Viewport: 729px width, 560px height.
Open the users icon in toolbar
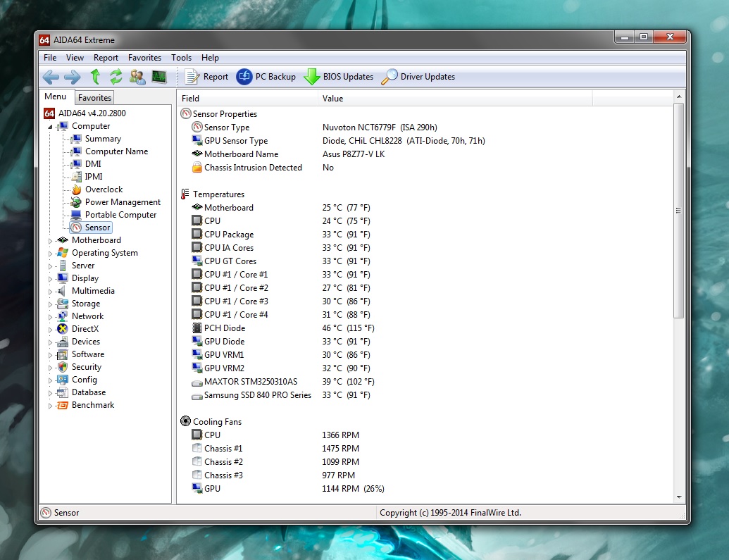[x=137, y=77]
